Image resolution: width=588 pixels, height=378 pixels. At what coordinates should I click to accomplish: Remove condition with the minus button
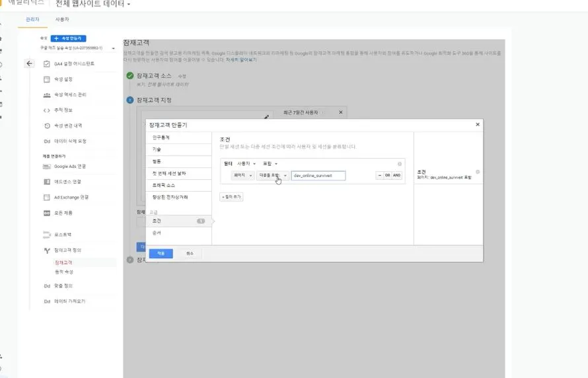tap(379, 175)
